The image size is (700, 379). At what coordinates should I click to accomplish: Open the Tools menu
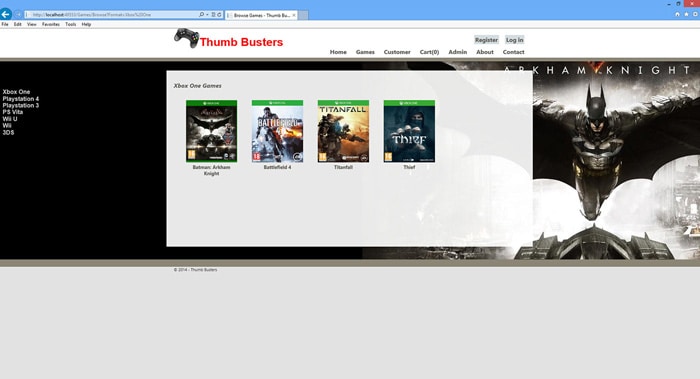[71, 25]
